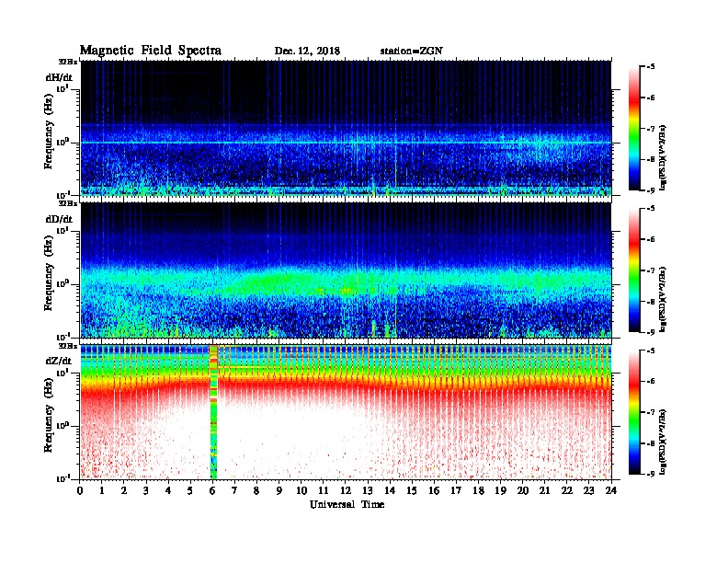Screen dimensions: 728x563
Task: Click the top panel's color scale bar
Action: [x=634, y=128]
